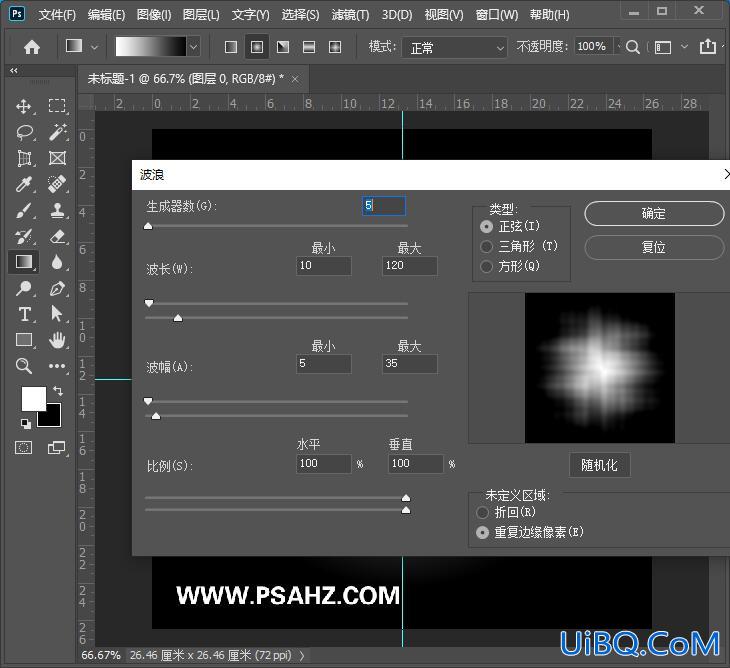Select the Zoom tool
The height and width of the screenshot is (668, 730).
point(24,366)
